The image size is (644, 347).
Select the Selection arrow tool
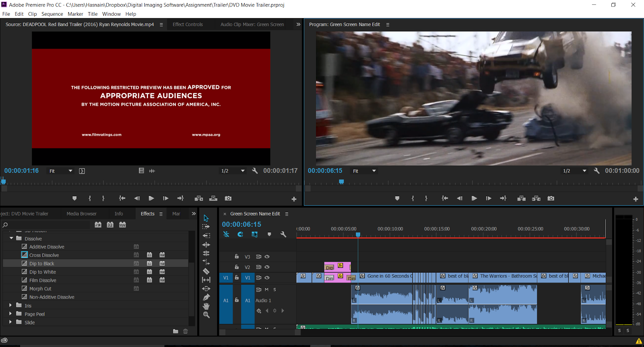(206, 218)
